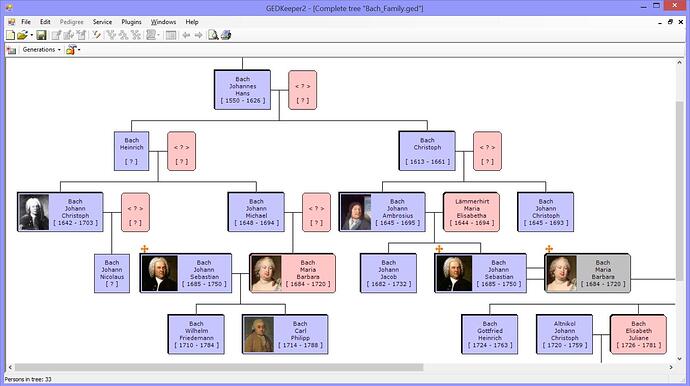
Task: Click the horizontal scrollbar left arrow
Action: pos(10,367)
